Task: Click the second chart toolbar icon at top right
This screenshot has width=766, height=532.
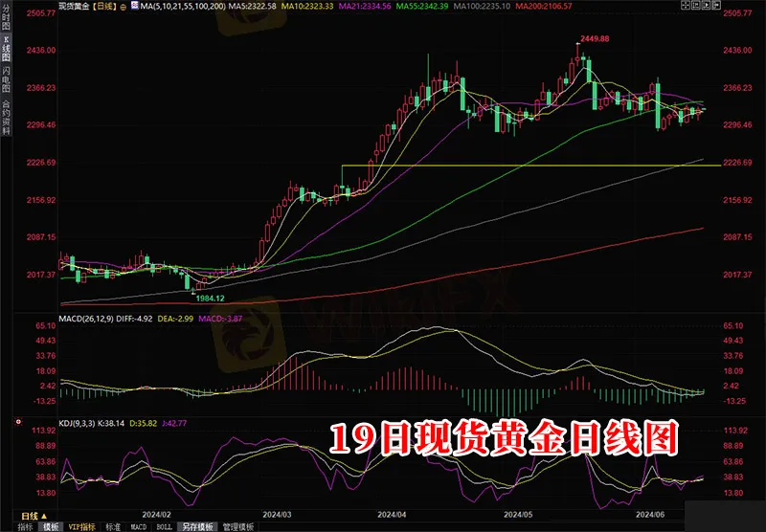Action: pos(696,6)
